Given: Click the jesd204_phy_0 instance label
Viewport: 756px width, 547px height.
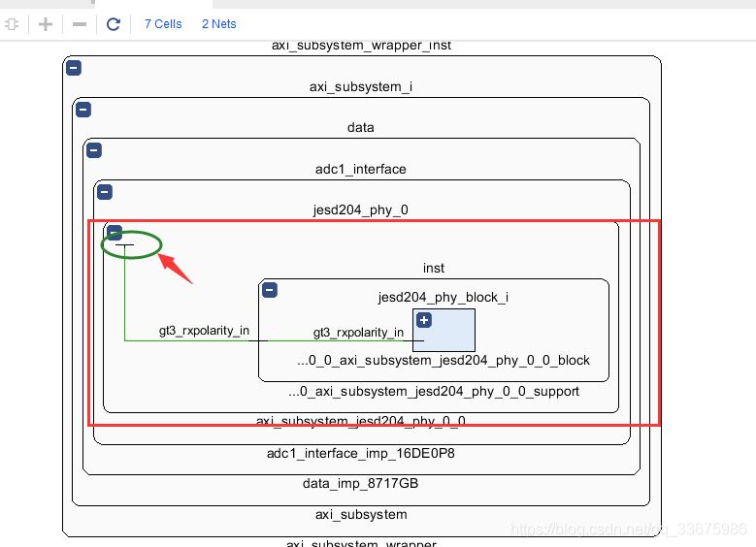Looking at the screenshot, I should (361, 210).
